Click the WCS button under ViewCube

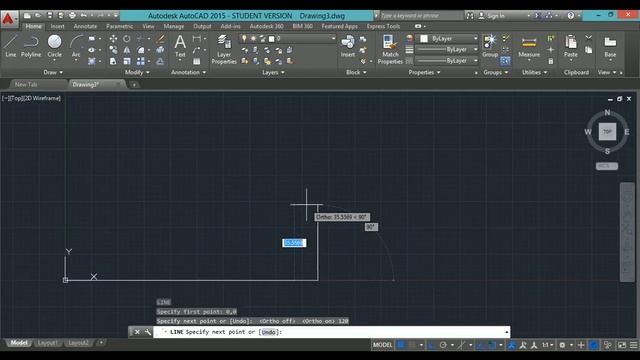pyautogui.click(x=607, y=166)
